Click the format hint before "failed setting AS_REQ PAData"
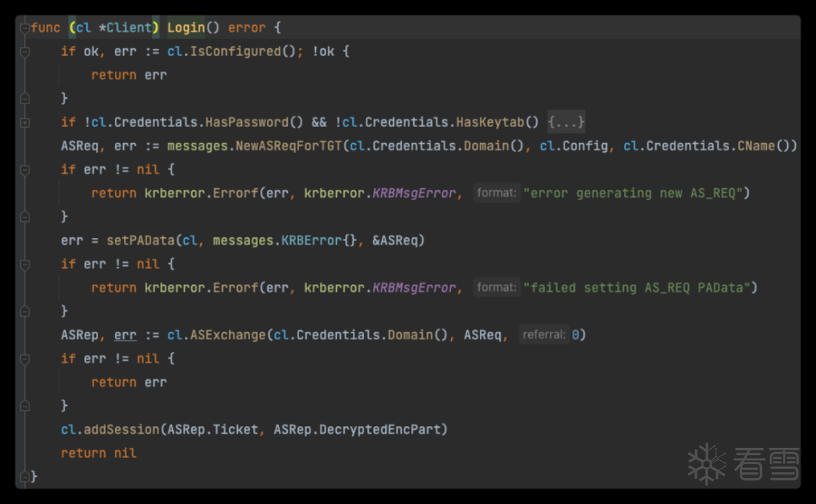The height and width of the screenshot is (504, 816). tap(496, 288)
